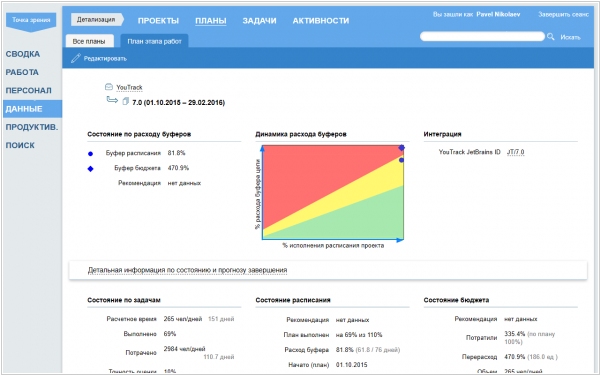The image size is (600, 375).
Task: Switch to Все планы tab
Action: 89,41
